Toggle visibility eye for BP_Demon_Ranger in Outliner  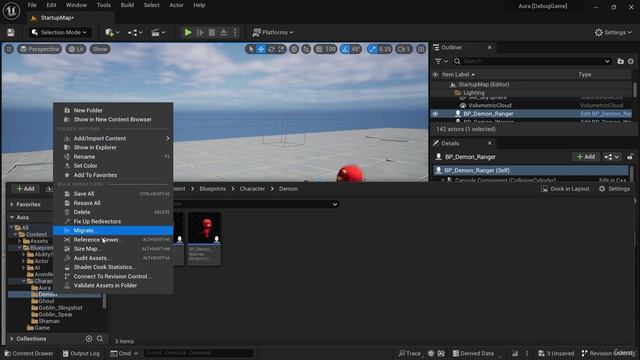pos(436,114)
